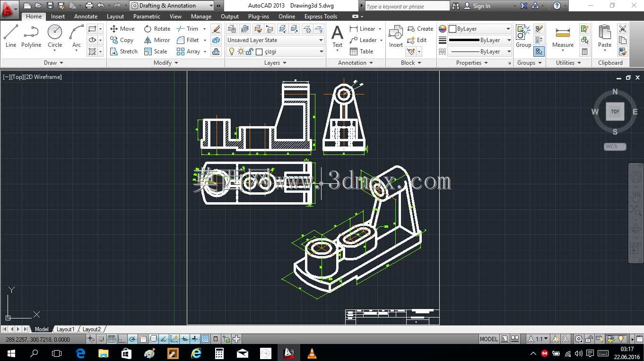Select the Polyline tool
This screenshot has height=361, width=644.
31,36
